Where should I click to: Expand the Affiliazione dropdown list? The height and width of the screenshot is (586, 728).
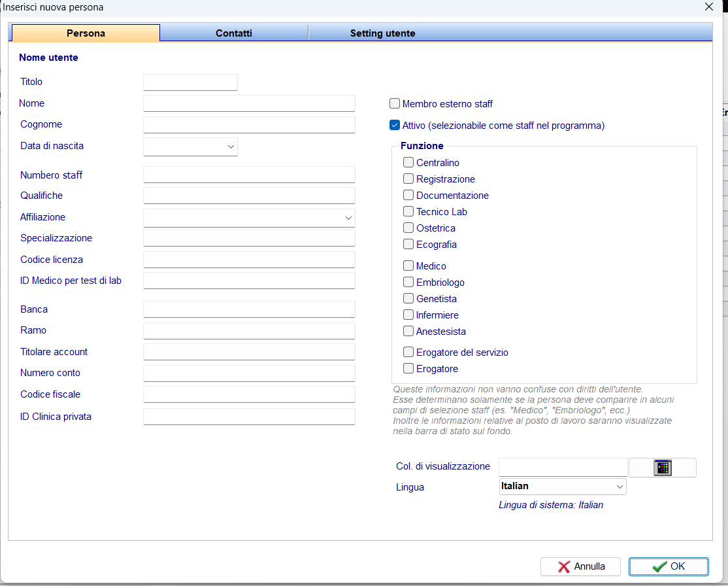348,218
